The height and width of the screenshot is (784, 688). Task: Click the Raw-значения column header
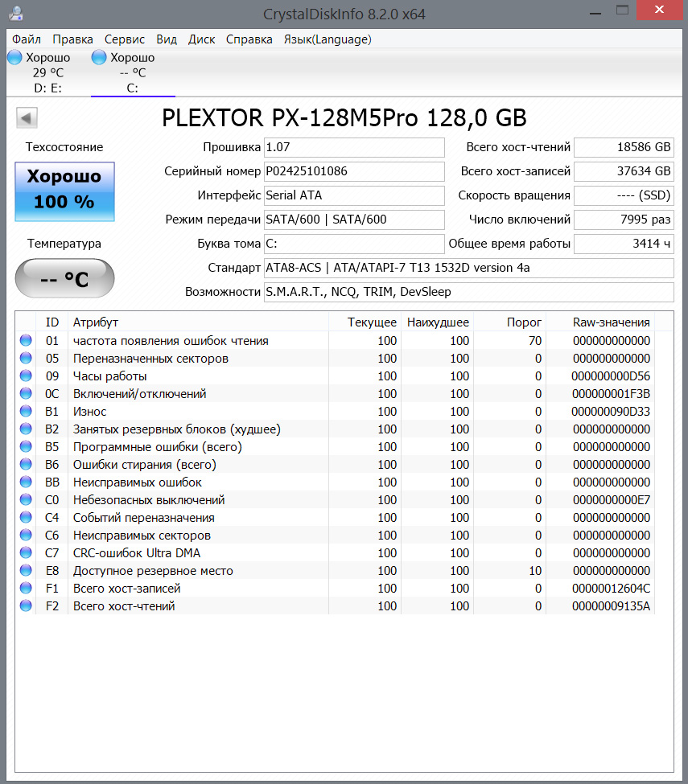(600, 322)
